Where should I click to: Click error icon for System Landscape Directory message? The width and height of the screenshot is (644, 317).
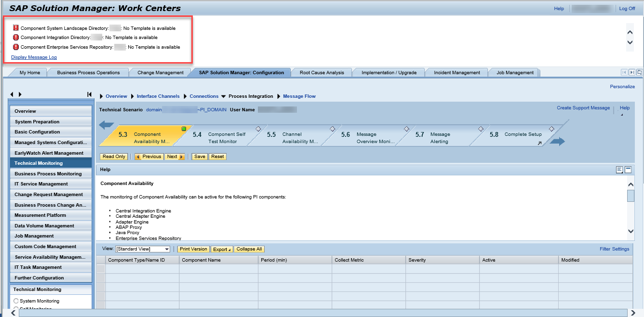[16, 28]
